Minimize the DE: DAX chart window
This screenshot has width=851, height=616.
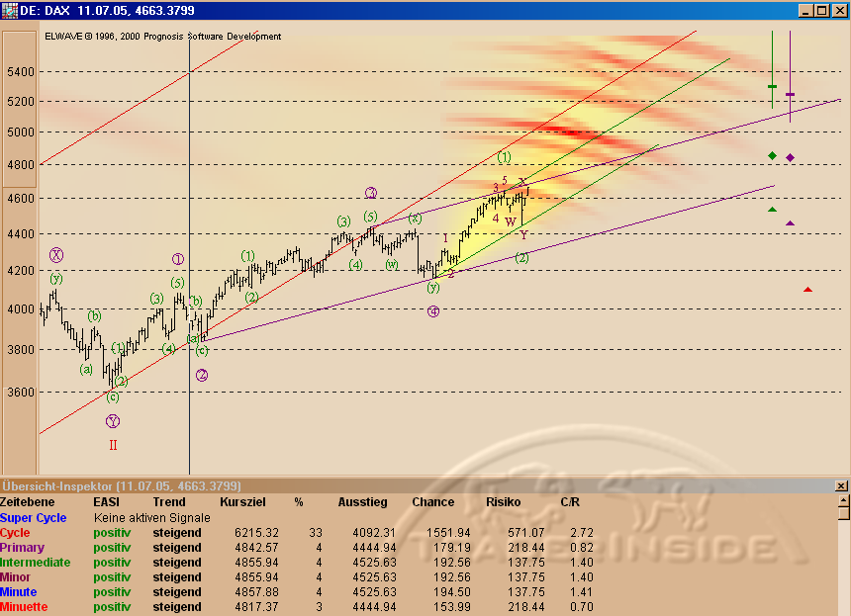pos(805,10)
